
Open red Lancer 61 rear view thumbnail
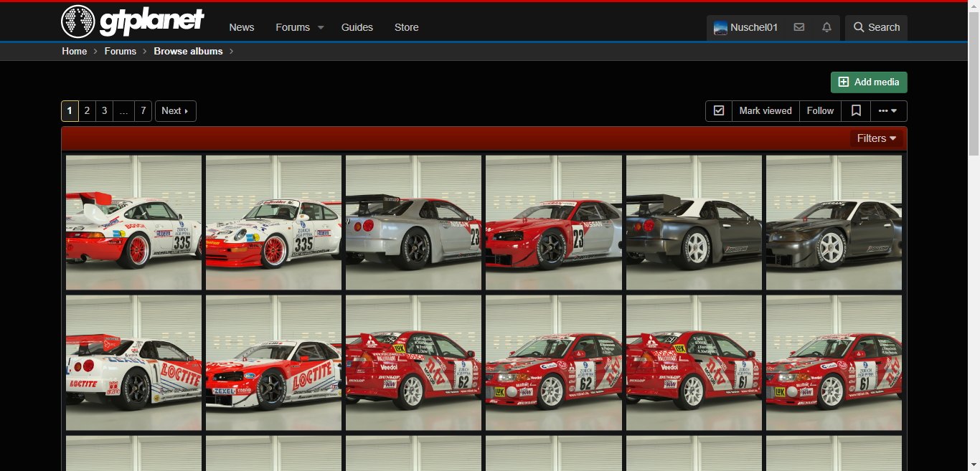(x=694, y=363)
